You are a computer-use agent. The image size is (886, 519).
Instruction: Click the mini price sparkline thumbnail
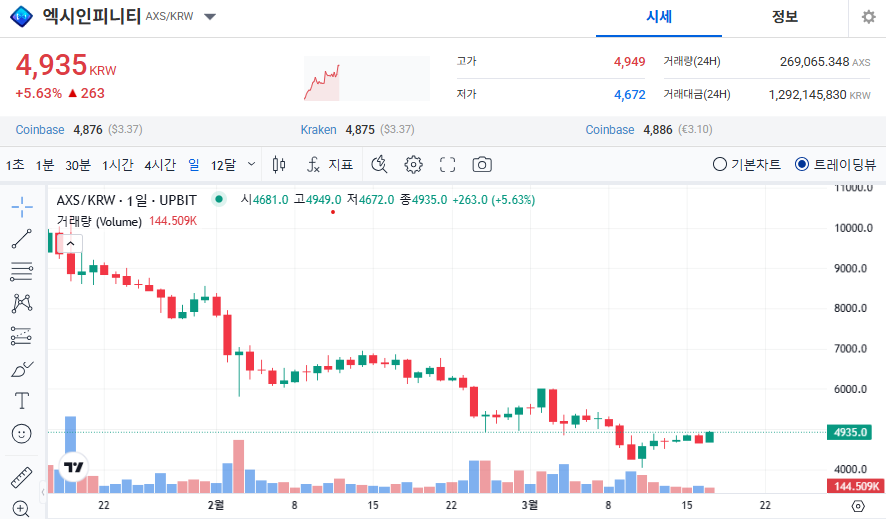coord(367,78)
